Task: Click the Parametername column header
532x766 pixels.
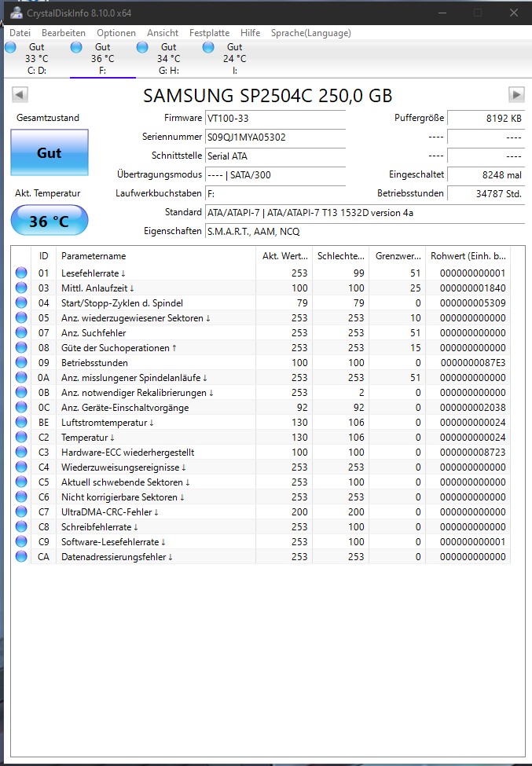Action: pyautogui.click(x=156, y=255)
